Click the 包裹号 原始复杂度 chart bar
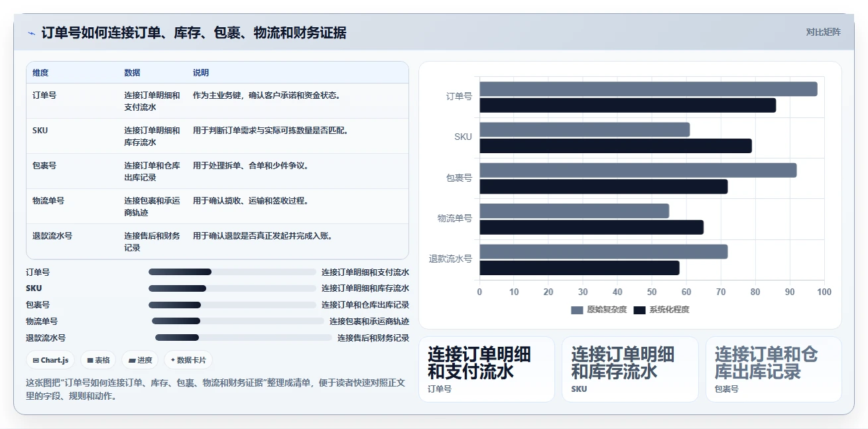 638,170
